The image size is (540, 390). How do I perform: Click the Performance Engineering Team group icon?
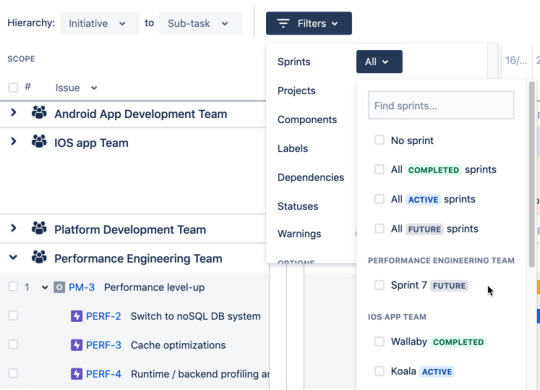click(x=39, y=257)
